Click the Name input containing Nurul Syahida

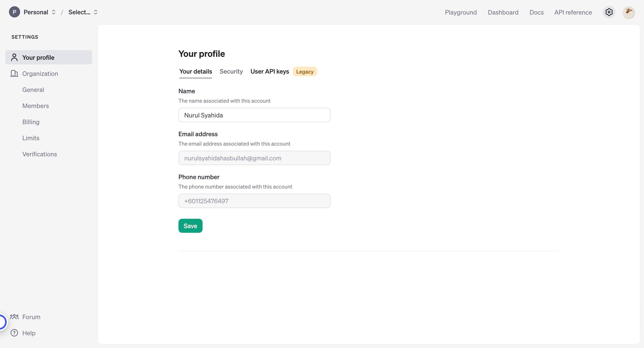point(254,115)
